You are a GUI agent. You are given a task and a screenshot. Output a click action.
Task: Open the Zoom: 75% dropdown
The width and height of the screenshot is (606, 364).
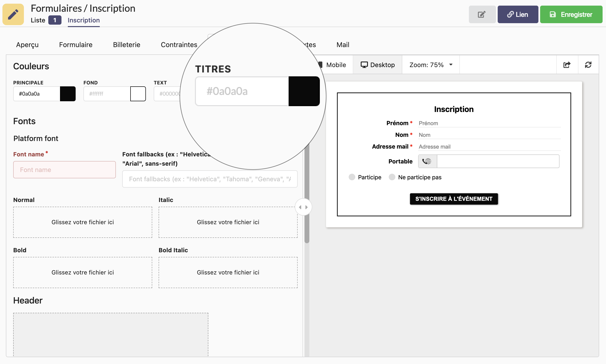point(431,65)
